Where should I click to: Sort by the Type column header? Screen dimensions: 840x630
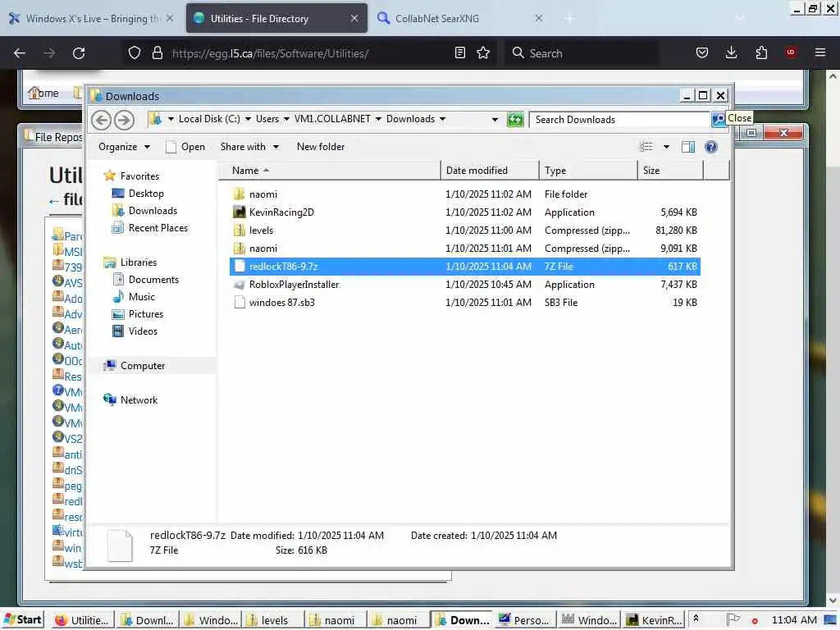588,171
